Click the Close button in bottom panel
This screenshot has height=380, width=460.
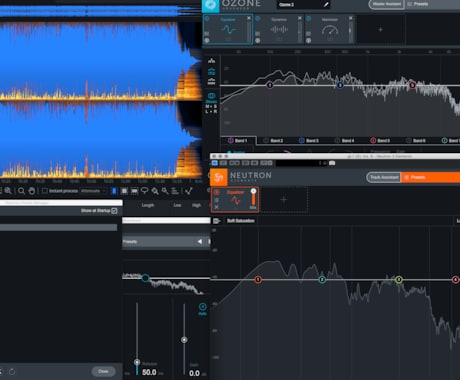(103, 371)
